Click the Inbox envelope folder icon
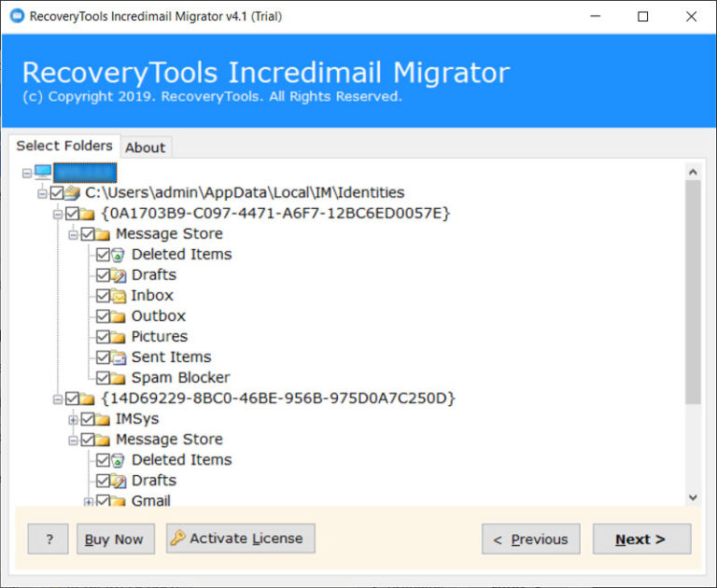The height and width of the screenshot is (588, 717). (119, 296)
